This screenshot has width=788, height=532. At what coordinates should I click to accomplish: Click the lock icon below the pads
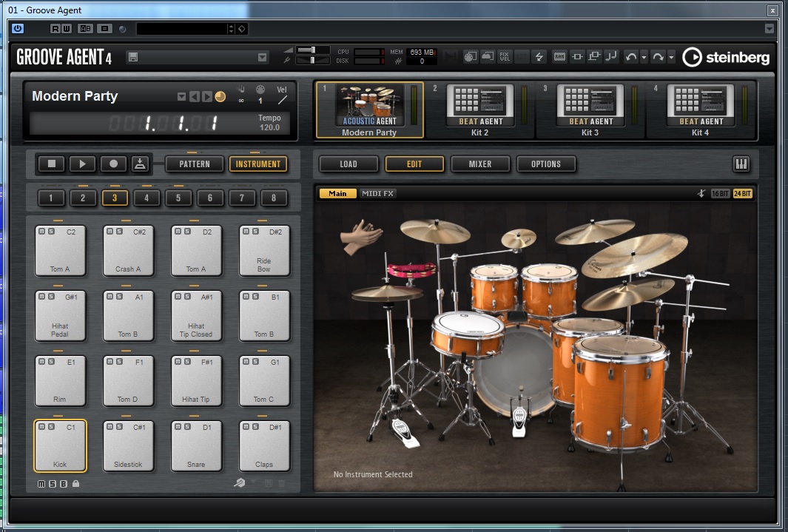pos(75,484)
